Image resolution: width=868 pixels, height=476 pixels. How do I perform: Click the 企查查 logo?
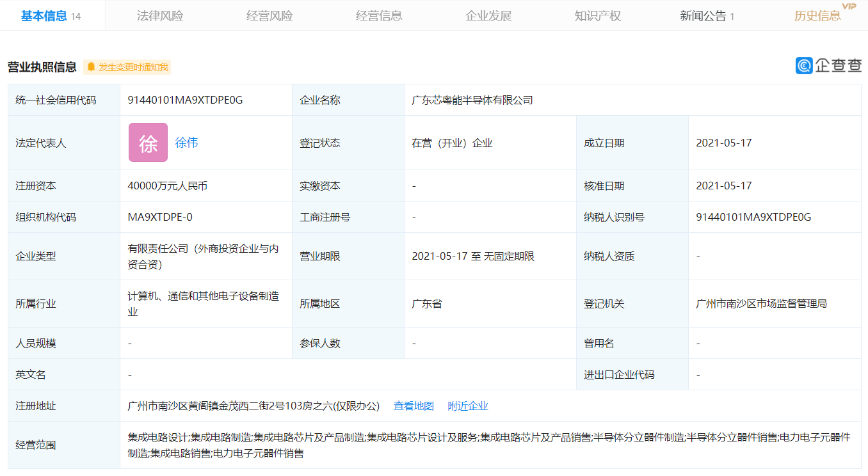[828, 65]
